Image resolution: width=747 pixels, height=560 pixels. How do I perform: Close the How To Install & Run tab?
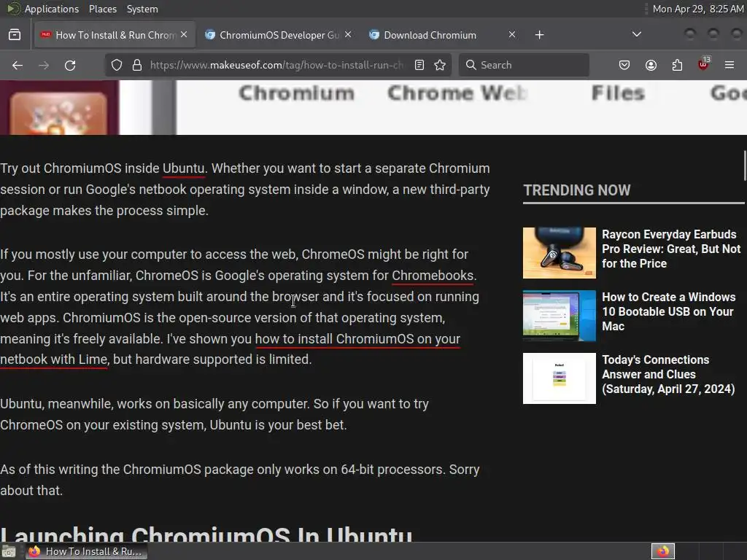click(x=184, y=34)
